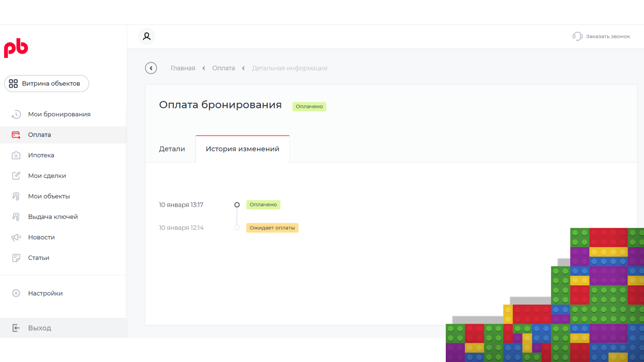Go to Мои бронирования

tap(63, 114)
